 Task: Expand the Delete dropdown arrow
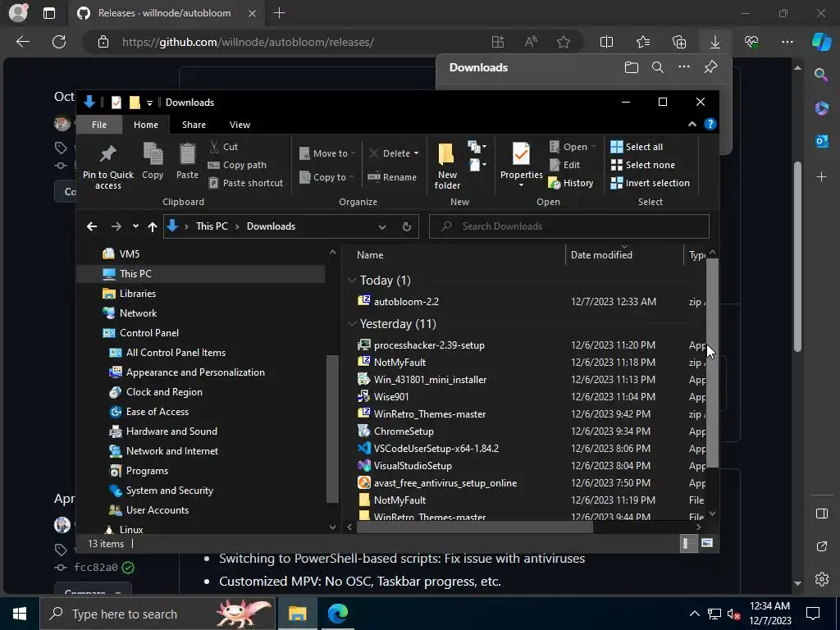[416, 153]
